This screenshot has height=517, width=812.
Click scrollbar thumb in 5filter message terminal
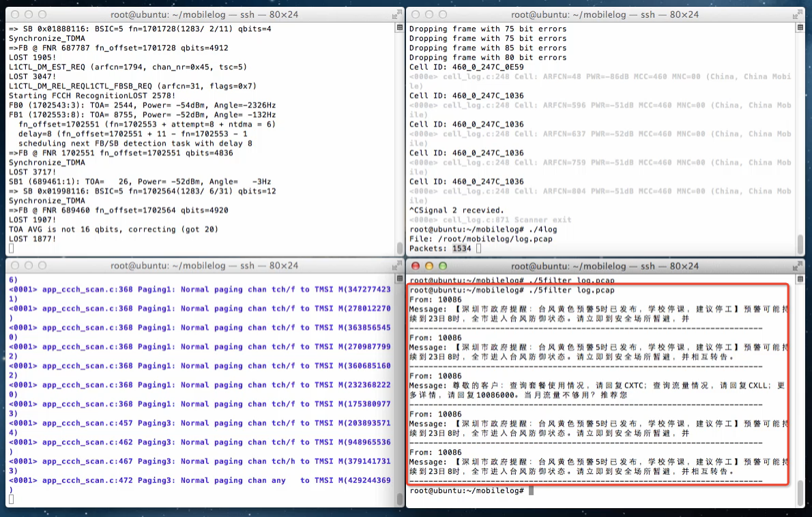pos(800,492)
